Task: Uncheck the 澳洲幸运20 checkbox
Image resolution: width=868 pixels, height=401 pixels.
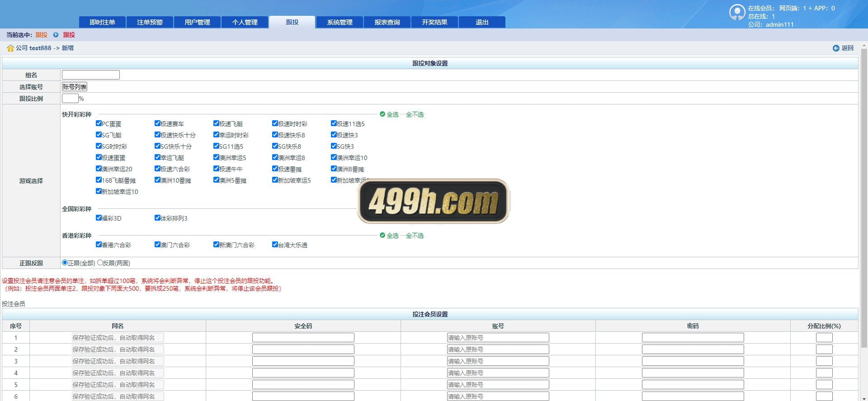Action: pyautogui.click(x=99, y=168)
